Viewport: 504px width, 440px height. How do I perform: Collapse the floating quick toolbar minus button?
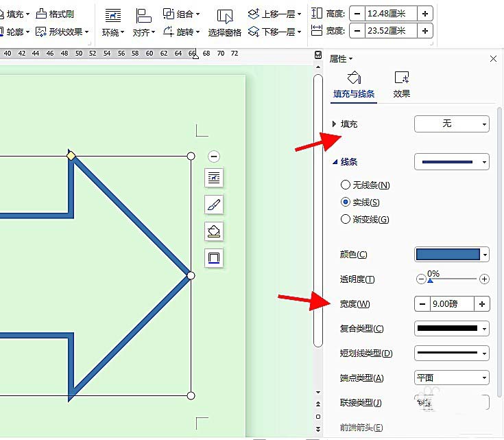click(214, 157)
